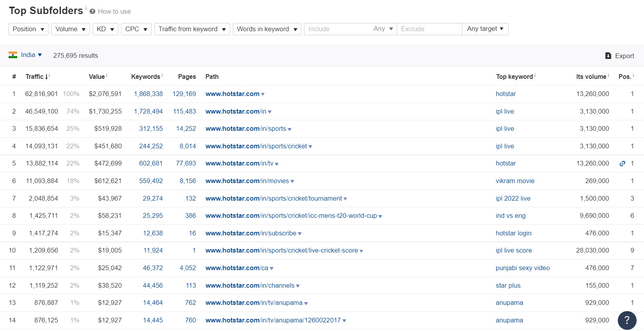Screen dimensions: 644x331
Task: Expand the live-cricket-score path arrow
Action: point(361,251)
